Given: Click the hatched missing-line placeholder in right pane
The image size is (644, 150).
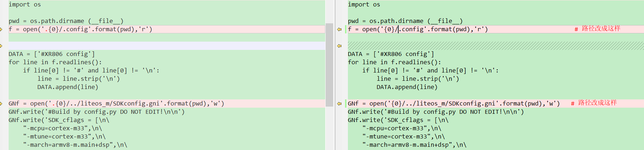Looking at the screenshot, I should [496, 46].
